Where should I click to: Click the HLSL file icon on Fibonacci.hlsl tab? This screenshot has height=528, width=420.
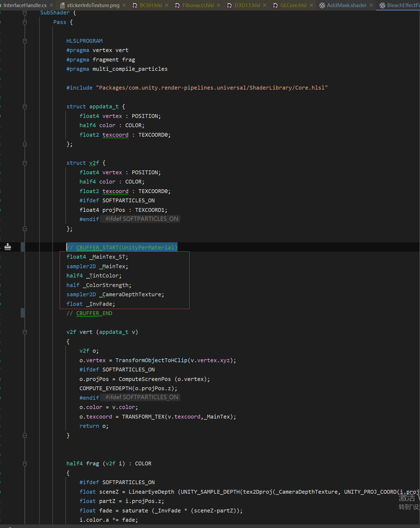coord(177,5)
